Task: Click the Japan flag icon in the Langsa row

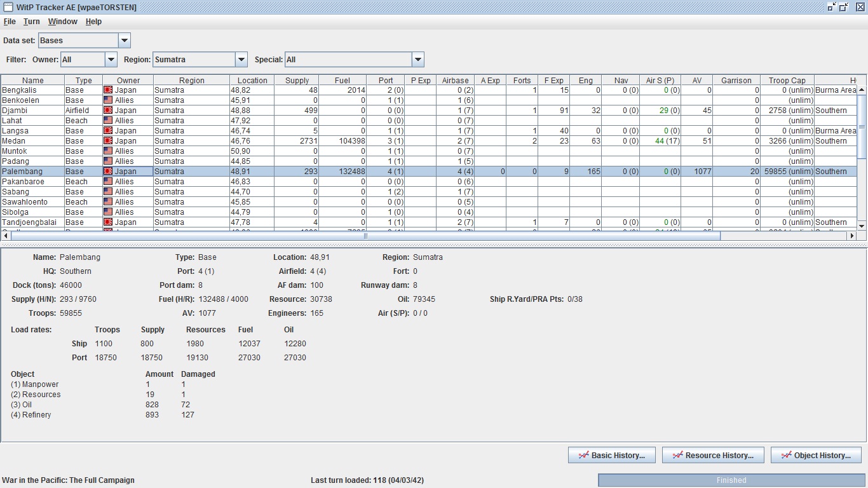Action: pos(108,131)
